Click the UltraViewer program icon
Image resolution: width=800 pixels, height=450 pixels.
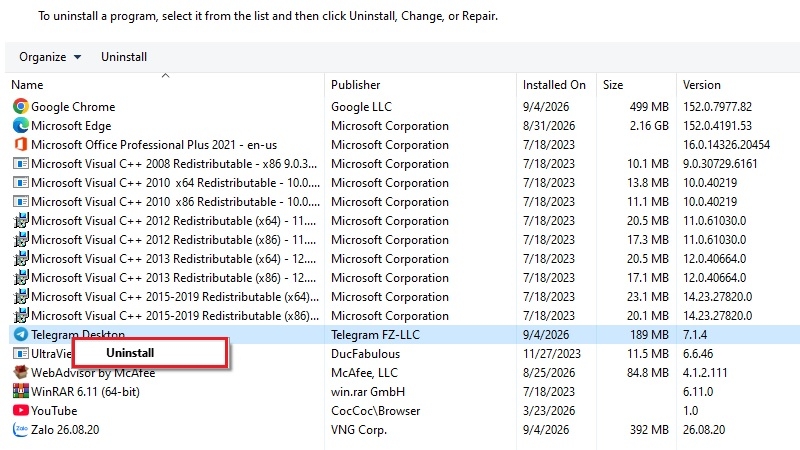click(20, 354)
